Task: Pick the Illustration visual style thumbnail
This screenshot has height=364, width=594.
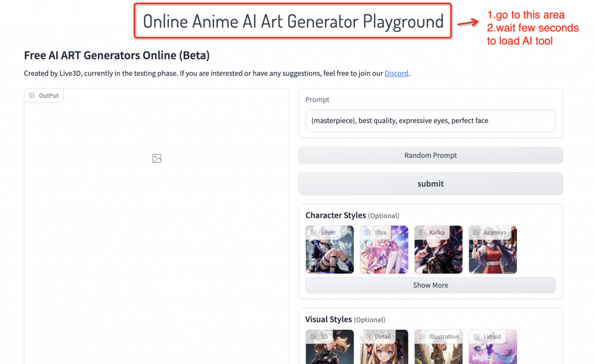Action: click(x=439, y=347)
